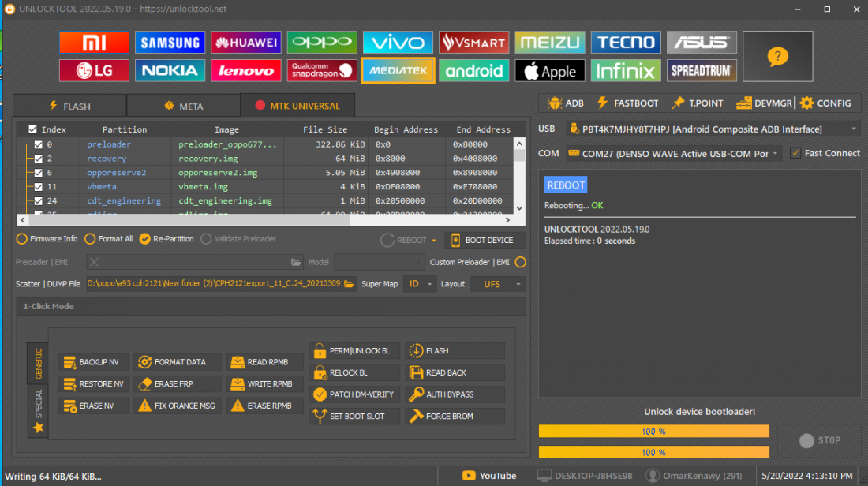This screenshot has height=486, width=868.
Task: Uncheck the vbmeta partition checkbox
Action: (x=38, y=186)
